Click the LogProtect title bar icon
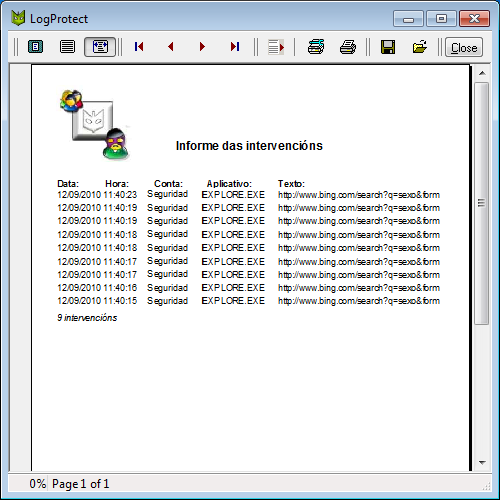500x500 pixels. pos(18,18)
